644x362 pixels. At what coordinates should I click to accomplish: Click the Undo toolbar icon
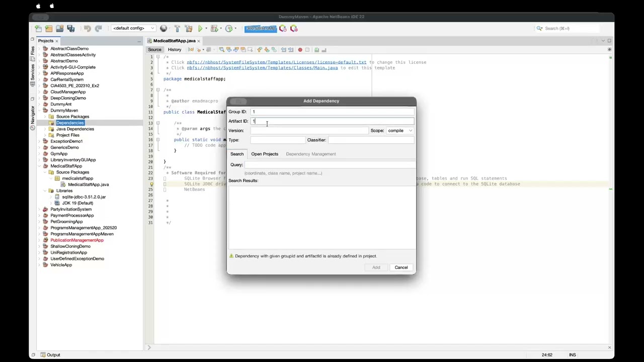pyautogui.click(x=88, y=29)
